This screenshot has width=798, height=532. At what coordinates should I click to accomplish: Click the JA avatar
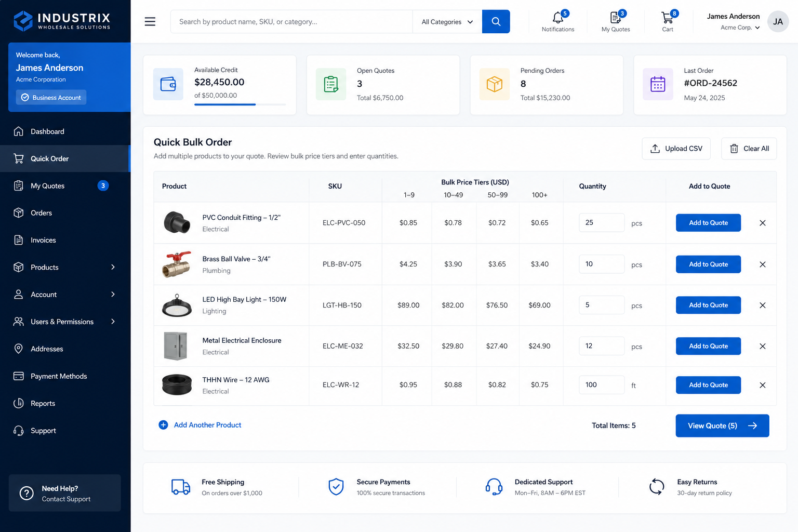coord(778,21)
